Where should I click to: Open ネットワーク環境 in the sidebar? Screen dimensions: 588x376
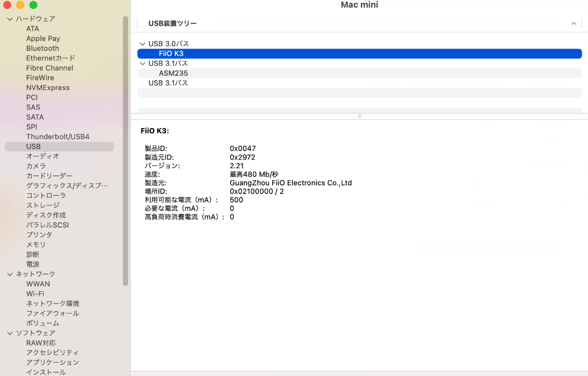point(52,304)
